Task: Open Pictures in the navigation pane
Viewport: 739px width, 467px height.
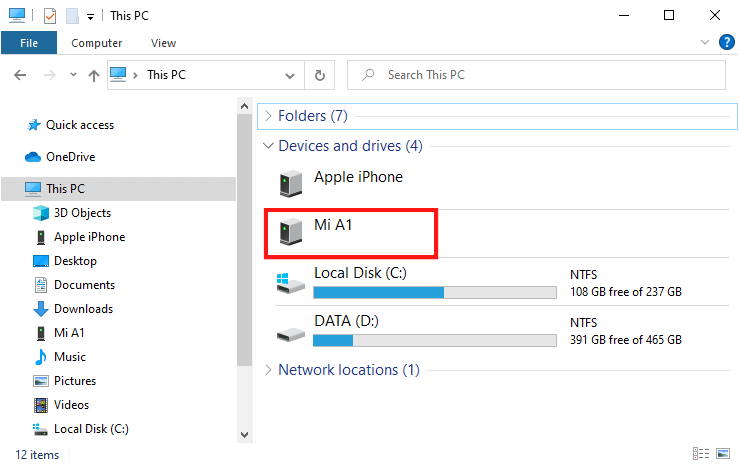Action: pyautogui.click(x=65, y=381)
